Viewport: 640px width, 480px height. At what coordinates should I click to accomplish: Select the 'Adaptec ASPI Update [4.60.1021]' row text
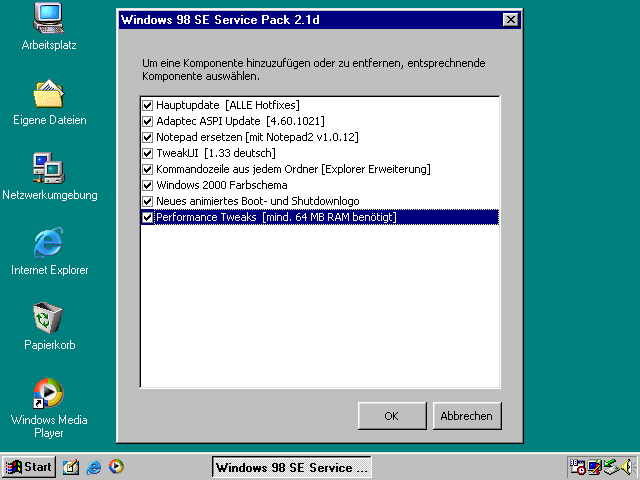[x=240, y=121]
